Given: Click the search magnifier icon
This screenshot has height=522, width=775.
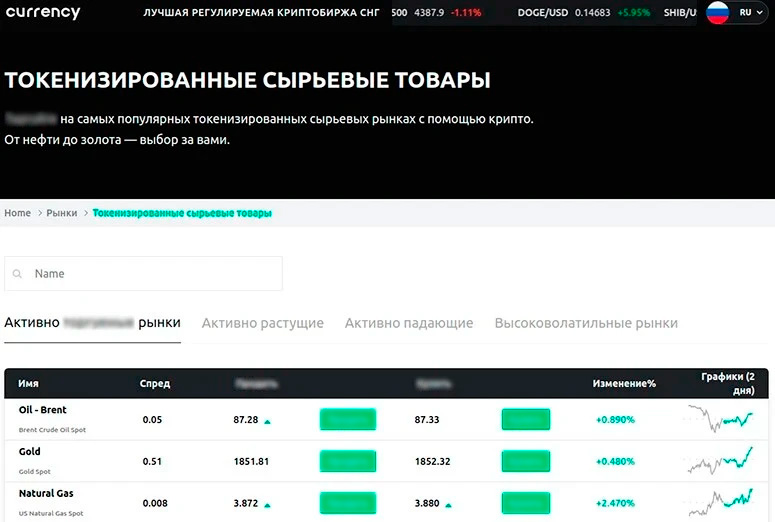Looking at the screenshot, I should tap(19, 274).
